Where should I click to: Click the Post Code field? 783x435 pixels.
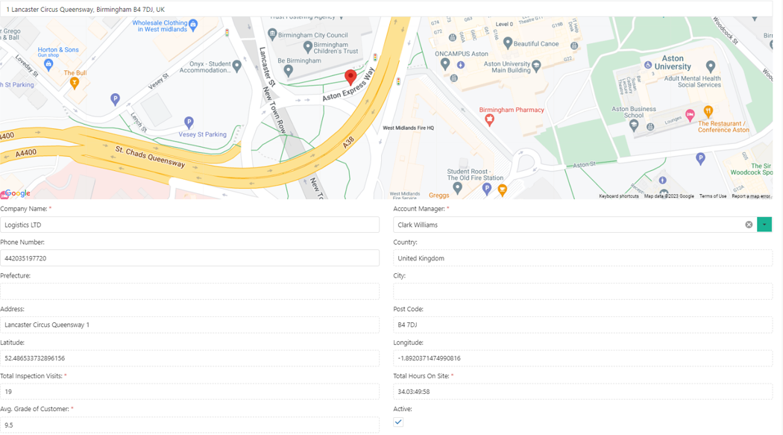(x=583, y=325)
